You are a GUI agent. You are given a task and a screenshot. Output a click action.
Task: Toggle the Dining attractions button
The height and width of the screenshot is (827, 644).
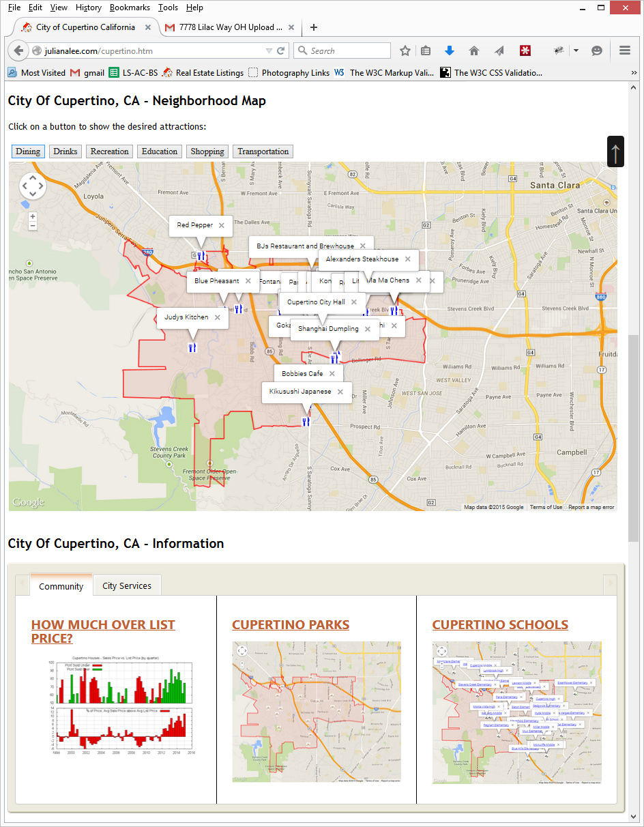tap(28, 151)
